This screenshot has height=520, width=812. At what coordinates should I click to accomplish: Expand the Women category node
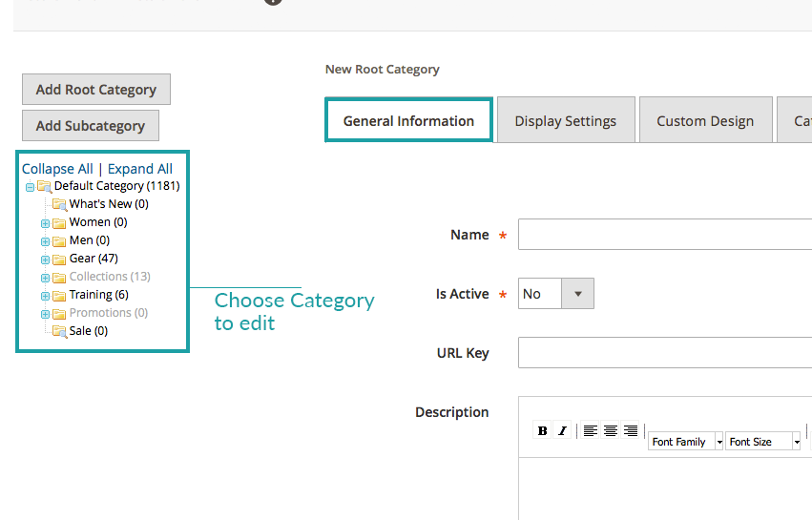(45, 224)
